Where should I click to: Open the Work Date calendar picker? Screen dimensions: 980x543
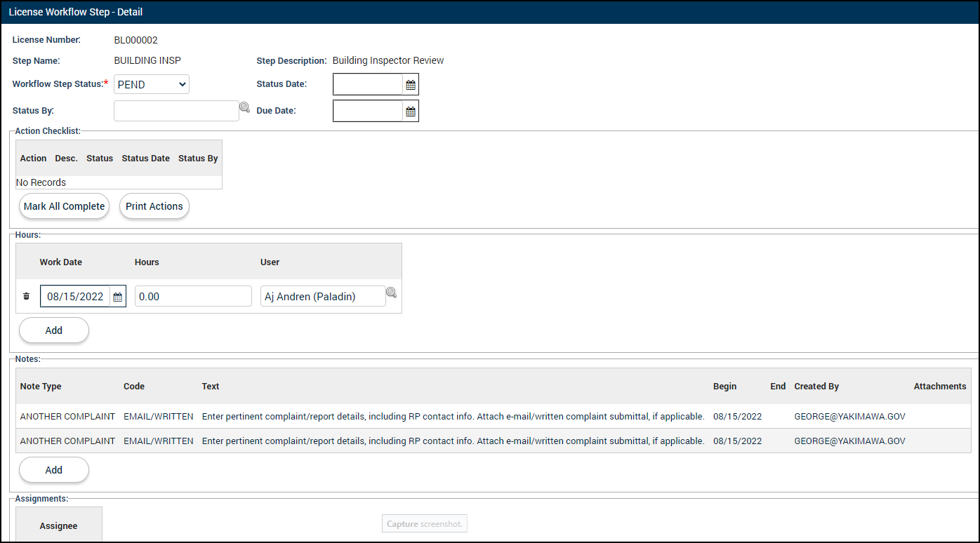pos(118,297)
